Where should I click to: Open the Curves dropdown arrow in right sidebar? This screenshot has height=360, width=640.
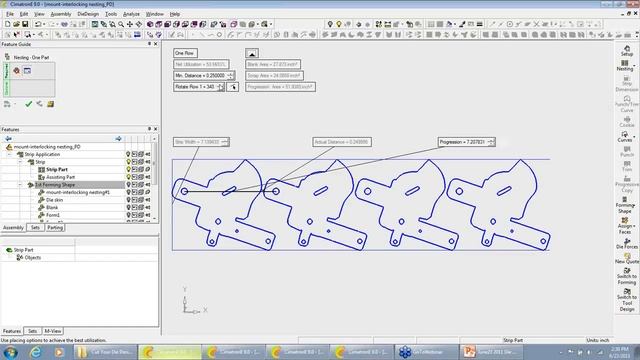(x=634, y=137)
